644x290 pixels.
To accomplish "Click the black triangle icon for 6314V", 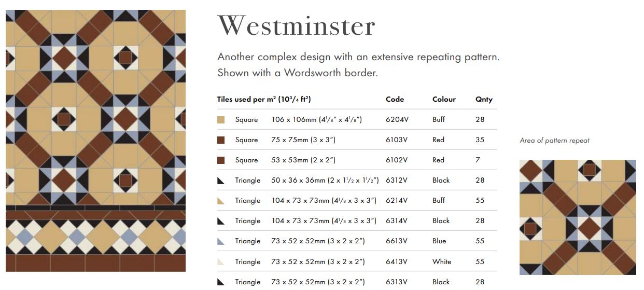I will [x=221, y=221].
